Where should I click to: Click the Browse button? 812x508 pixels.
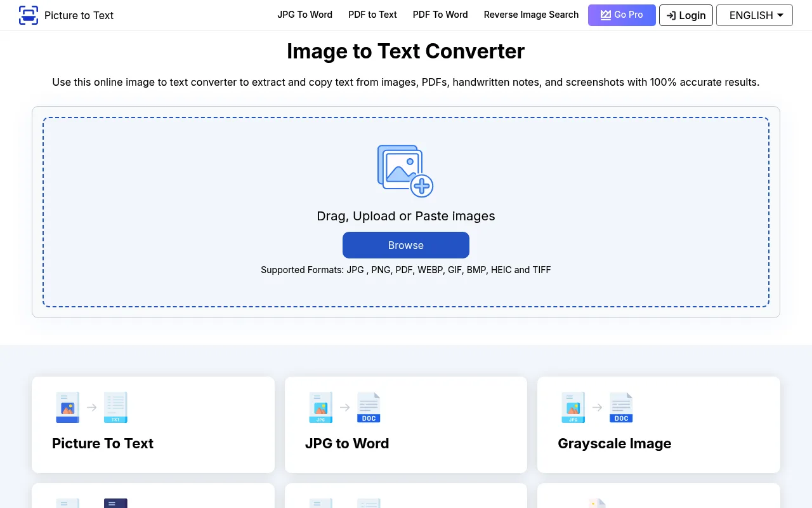[406, 245]
